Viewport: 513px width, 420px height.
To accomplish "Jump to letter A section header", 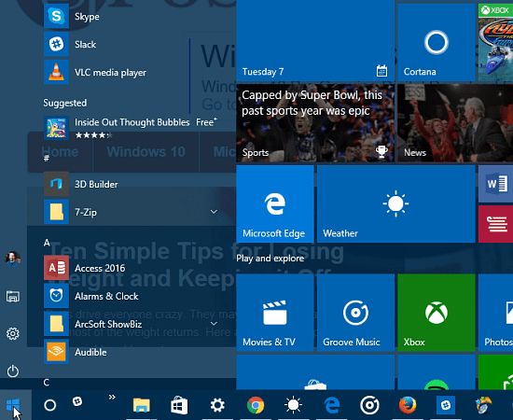I will (x=47, y=243).
